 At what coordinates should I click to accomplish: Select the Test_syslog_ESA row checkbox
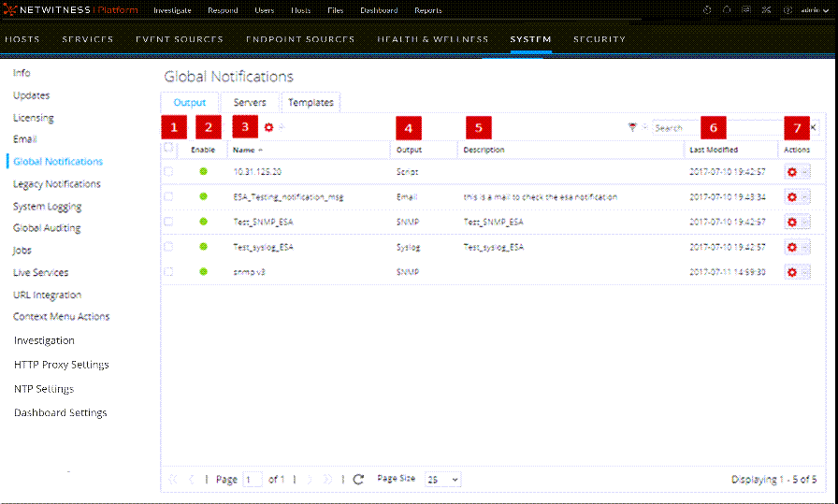click(x=168, y=247)
